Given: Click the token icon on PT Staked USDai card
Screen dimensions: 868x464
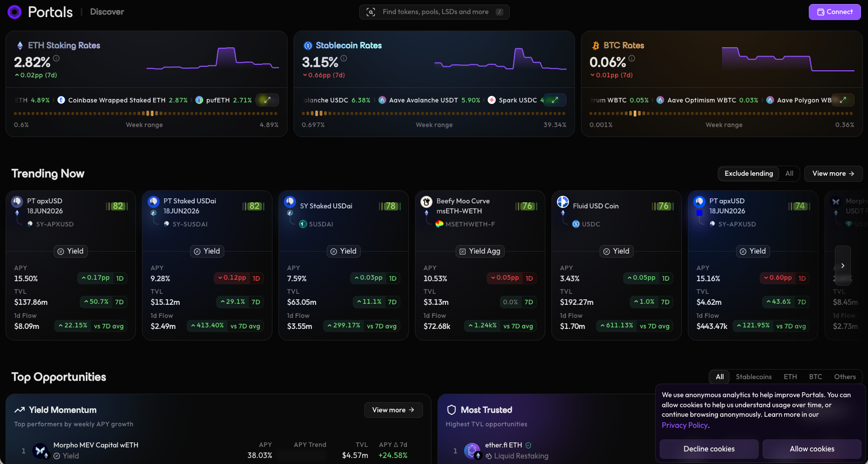Looking at the screenshot, I should (154, 202).
